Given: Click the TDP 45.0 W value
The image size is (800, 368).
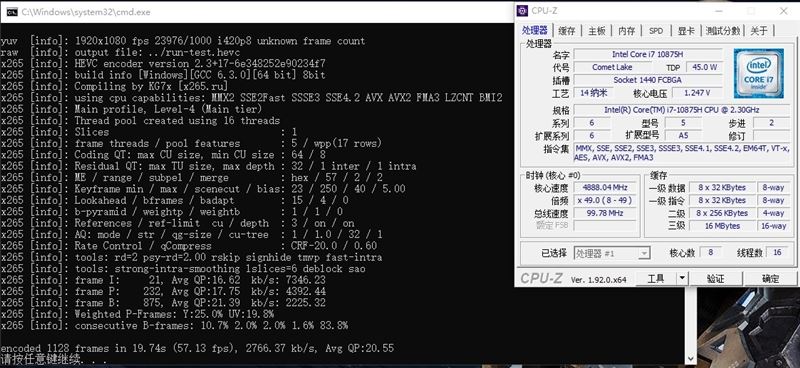Looking at the screenshot, I should coord(705,67).
